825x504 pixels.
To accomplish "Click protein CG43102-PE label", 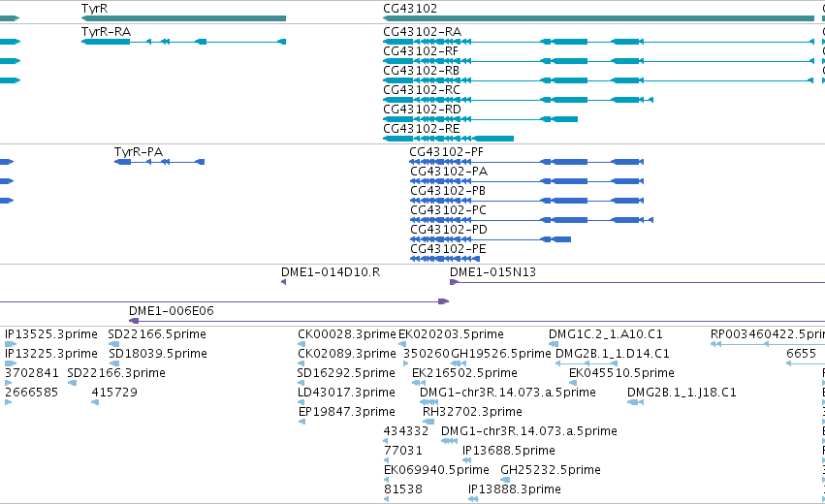I will (x=448, y=249).
